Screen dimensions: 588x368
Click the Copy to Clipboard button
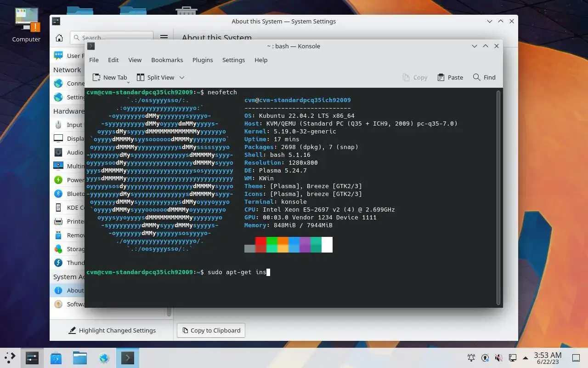click(211, 330)
